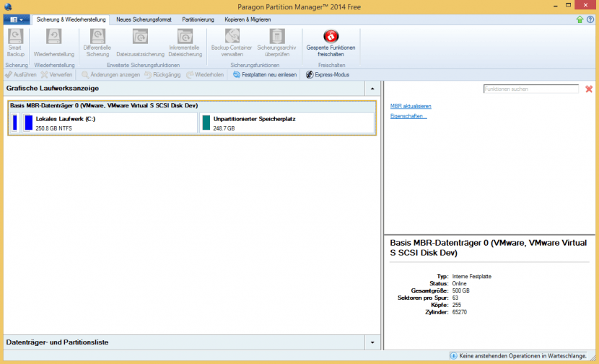The height and width of the screenshot is (364, 599).
Task: Open the Partitionierung tab
Action: point(198,19)
